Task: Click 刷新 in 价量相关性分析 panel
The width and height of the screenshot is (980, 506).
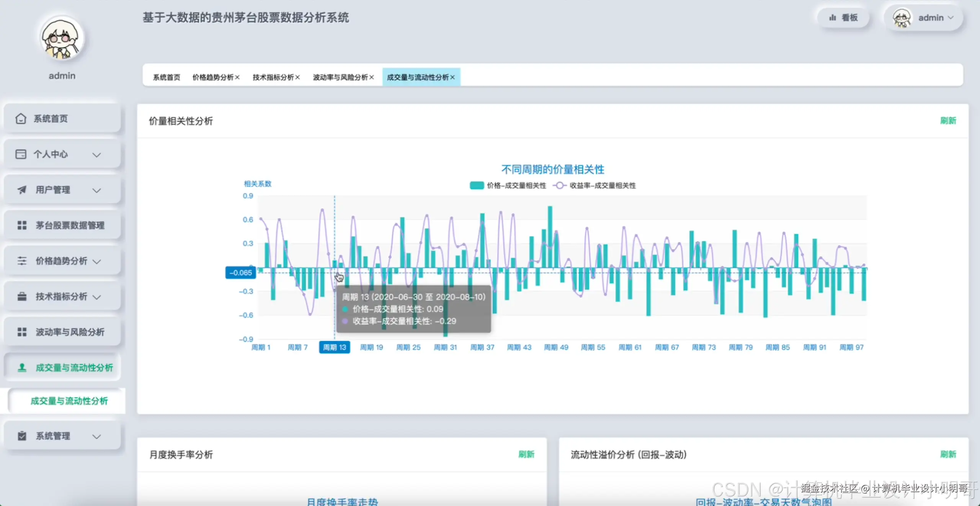Action: [948, 121]
